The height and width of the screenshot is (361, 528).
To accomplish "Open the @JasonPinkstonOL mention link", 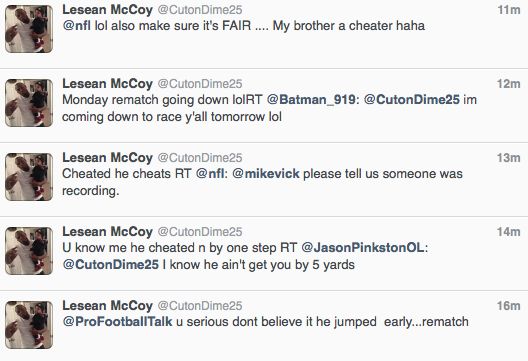I will click(x=363, y=248).
